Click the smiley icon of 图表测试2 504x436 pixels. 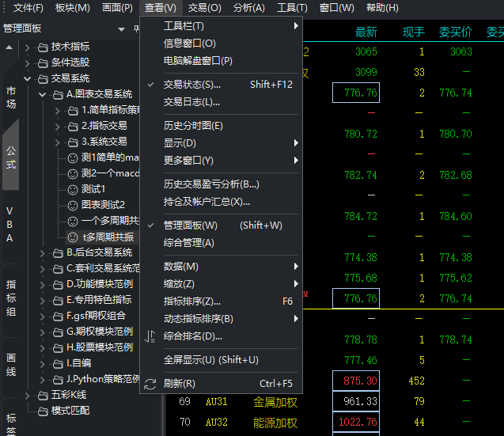point(73,205)
